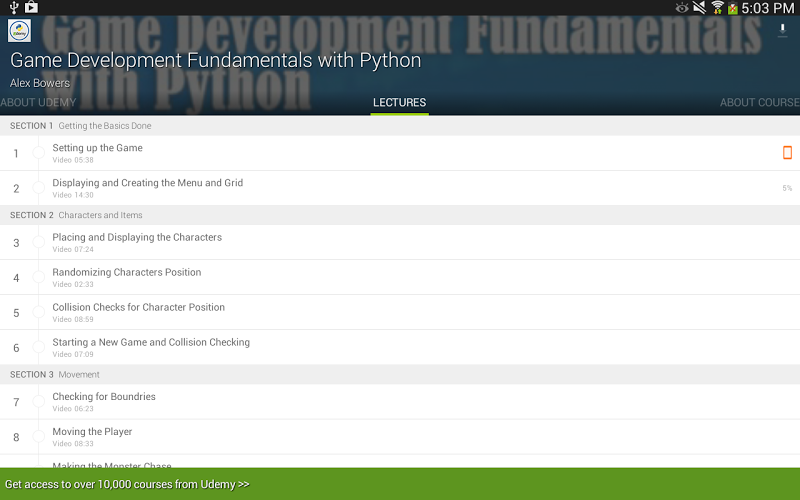Toggle completion circle for lecture 3
800x500 pixels.
[39, 242]
